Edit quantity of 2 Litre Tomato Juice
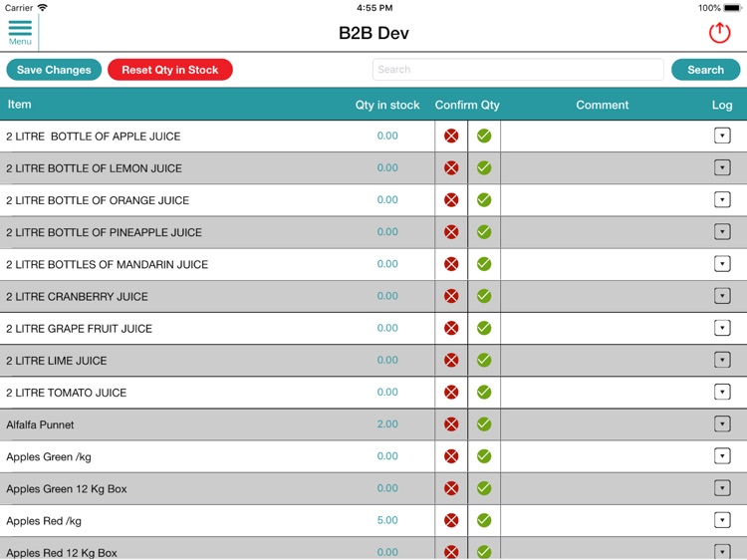This screenshot has height=560, width=747. pyautogui.click(x=387, y=393)
